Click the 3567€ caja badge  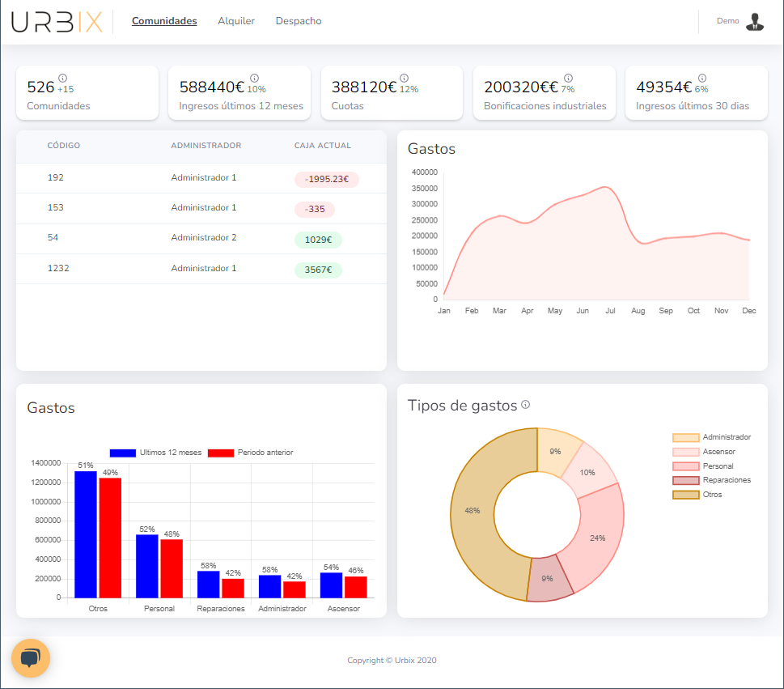[x=318, y=270]
